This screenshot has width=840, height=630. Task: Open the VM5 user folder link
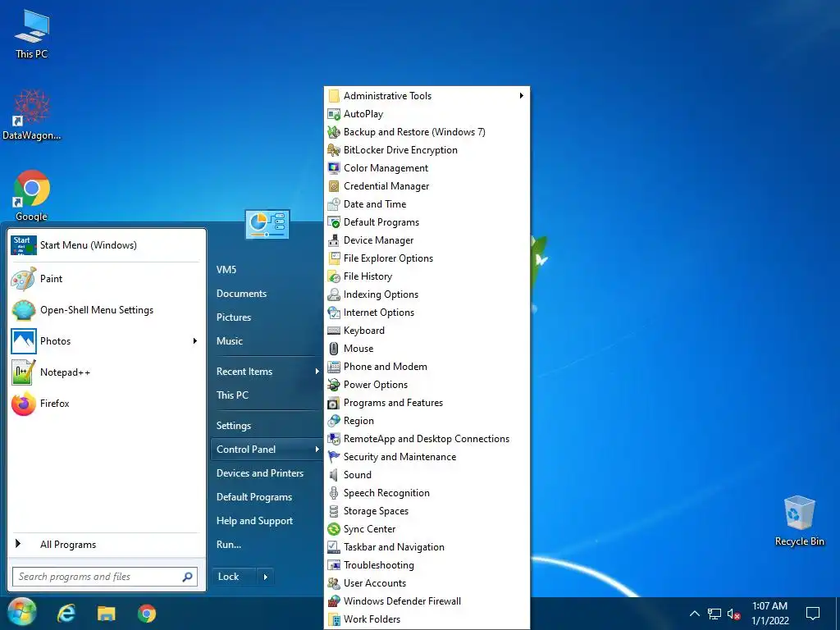[226, 269]
